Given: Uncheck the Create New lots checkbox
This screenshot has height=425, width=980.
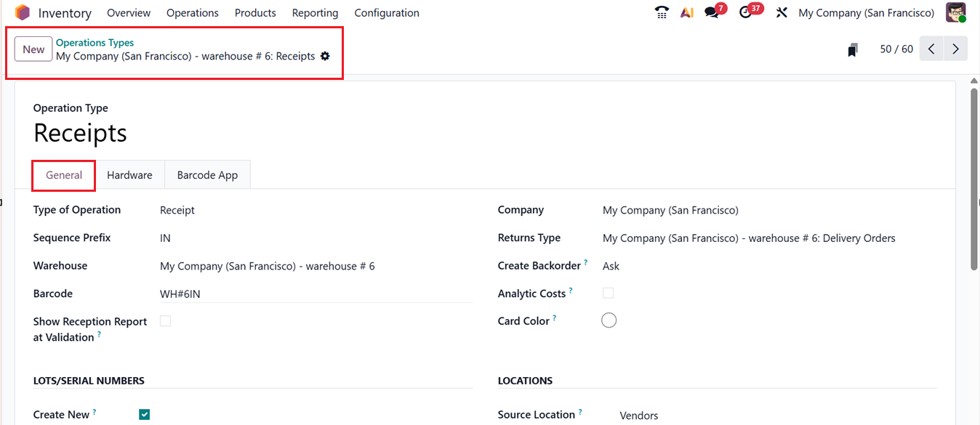Looking at the screenshot, I should pyautogui.click(x=145, y=415).
